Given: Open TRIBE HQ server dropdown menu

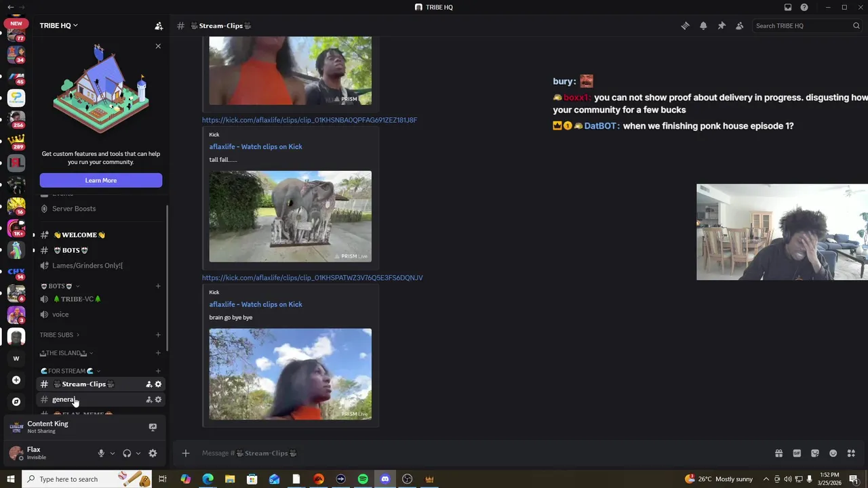Looking at the screenshot, I should click(58, 26).
